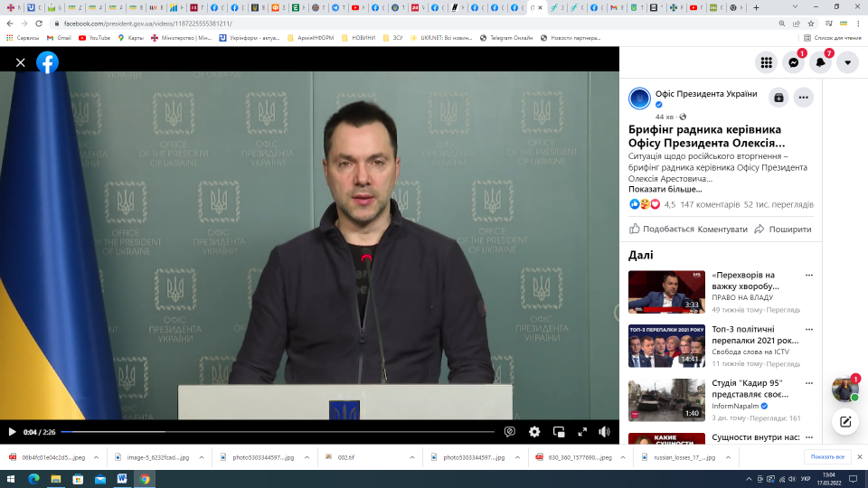Image resolution: width=868 pixels, height=488 pixels.
Task: Play the video
Action: click(12, 432)
